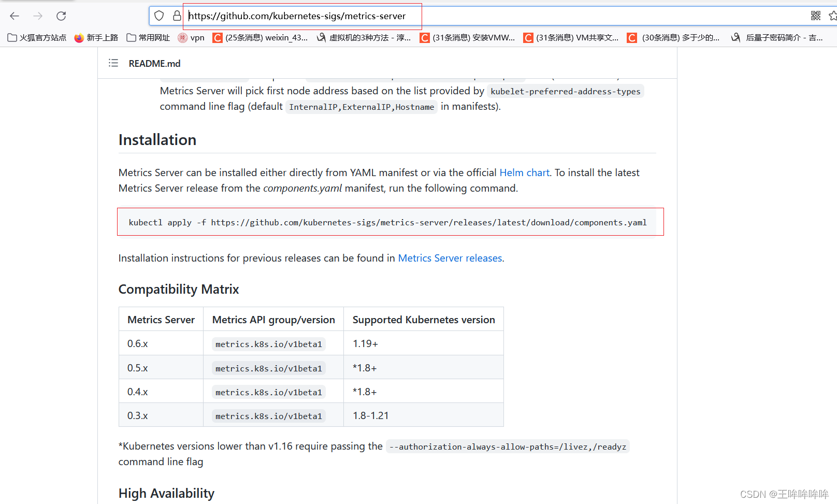
Task: Click the Metrics Server column header
Action: coord(161,320)
